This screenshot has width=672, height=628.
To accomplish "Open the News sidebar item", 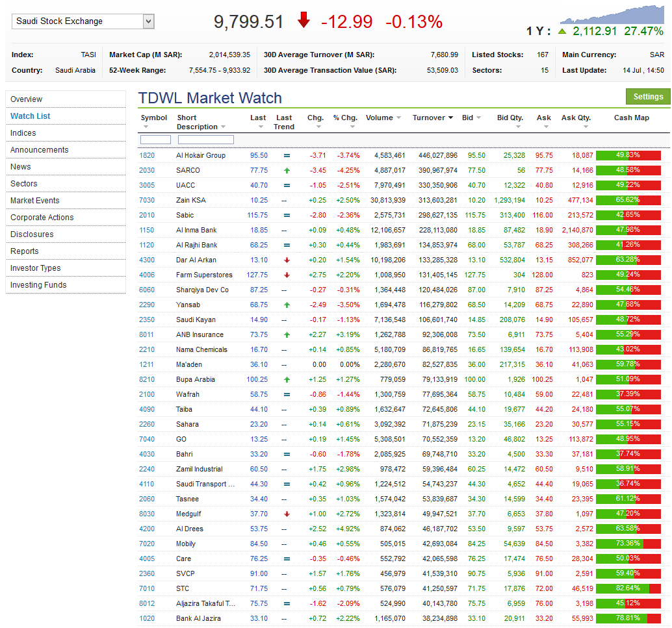I will coord(66,167).
